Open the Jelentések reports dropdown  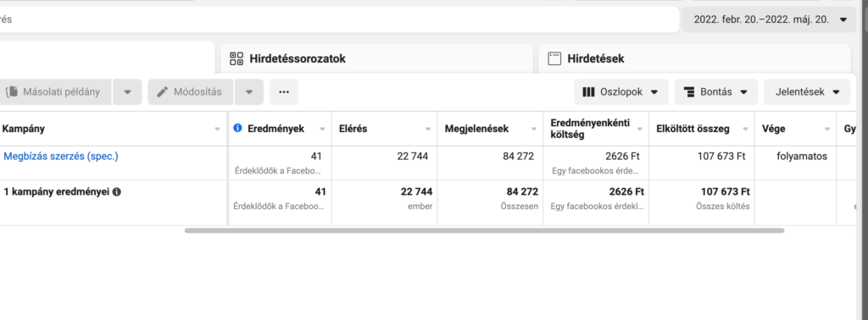coord(807,91)
